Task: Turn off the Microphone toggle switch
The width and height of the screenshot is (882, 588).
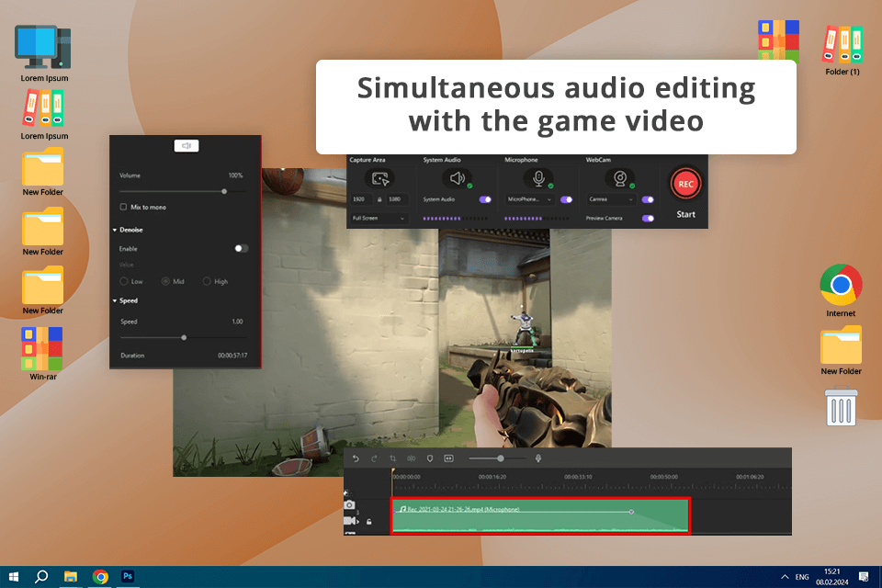Action: pyautogui.click(x=567, y=199)
